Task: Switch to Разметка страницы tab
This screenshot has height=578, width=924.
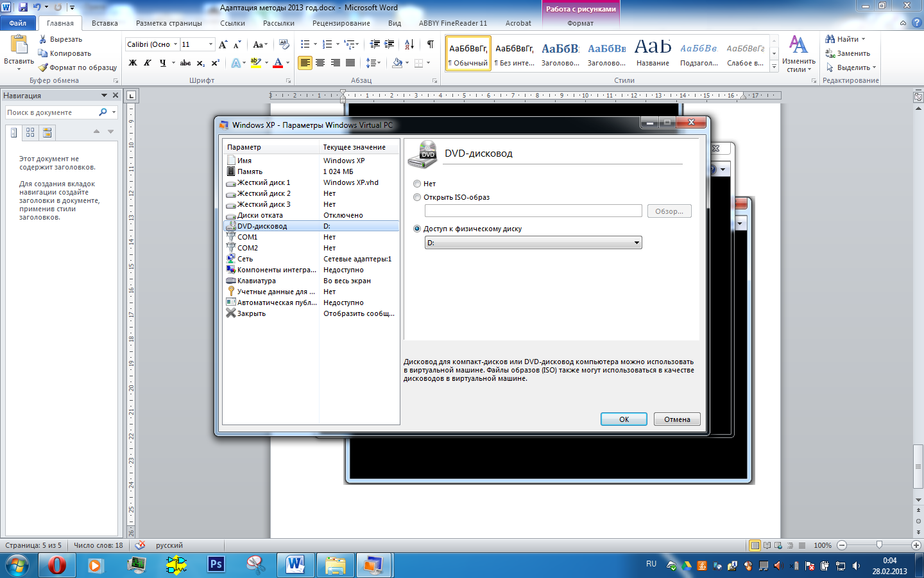Action: pos(169,23)
